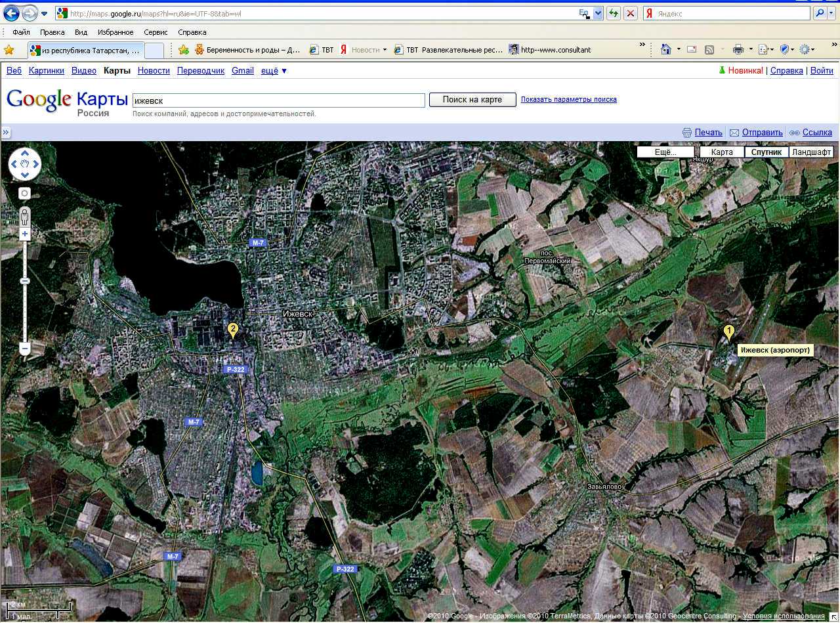840x623 pixels.
Task: Click the zoom slider handle
Action: tap(25, 281)
